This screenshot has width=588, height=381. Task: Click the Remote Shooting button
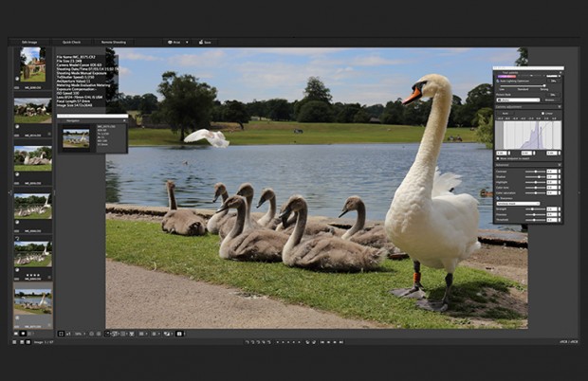(x=114, y=43)
